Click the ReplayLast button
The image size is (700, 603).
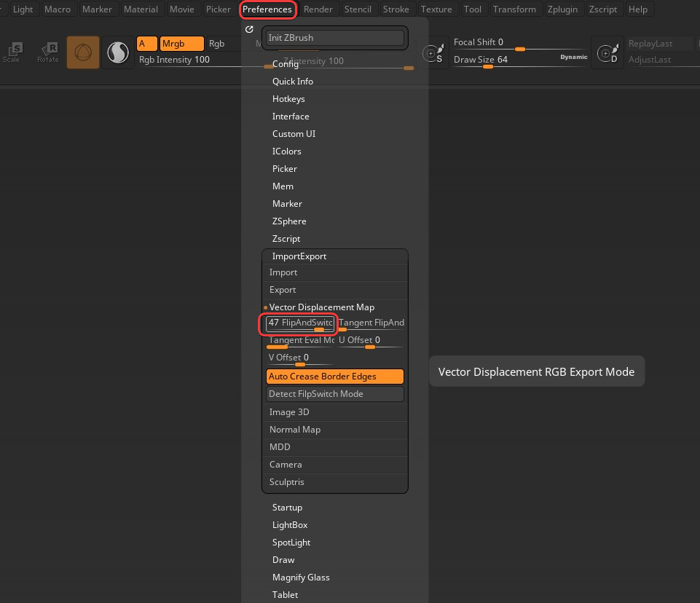click(x=660, y=44)
